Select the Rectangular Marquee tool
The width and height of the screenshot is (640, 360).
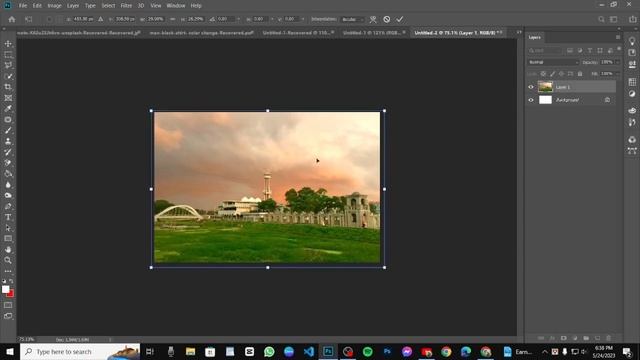[x=8, y=54]
